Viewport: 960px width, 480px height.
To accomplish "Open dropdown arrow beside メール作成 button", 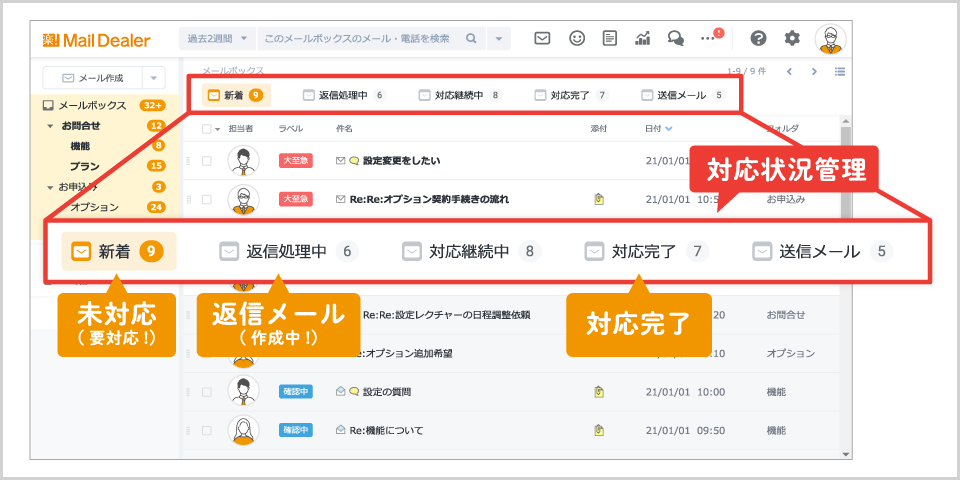I will (x=154, y=78).
